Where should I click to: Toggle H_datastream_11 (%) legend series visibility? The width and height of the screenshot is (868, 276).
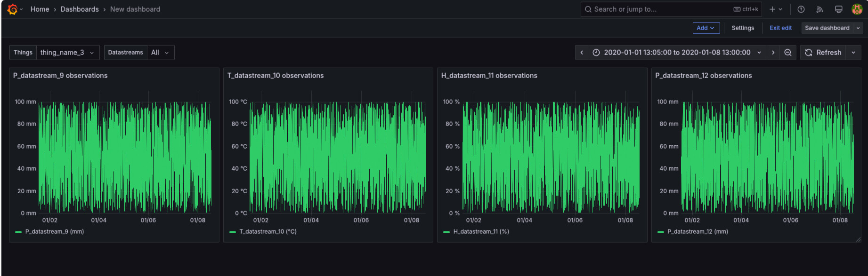click(481, 231)
